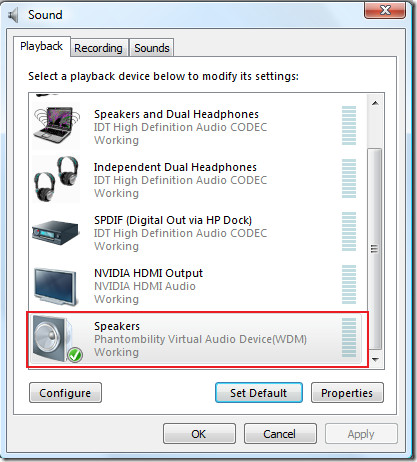
Task: Click the level meter for SPDIF device
Action: (x=349, y=231)
